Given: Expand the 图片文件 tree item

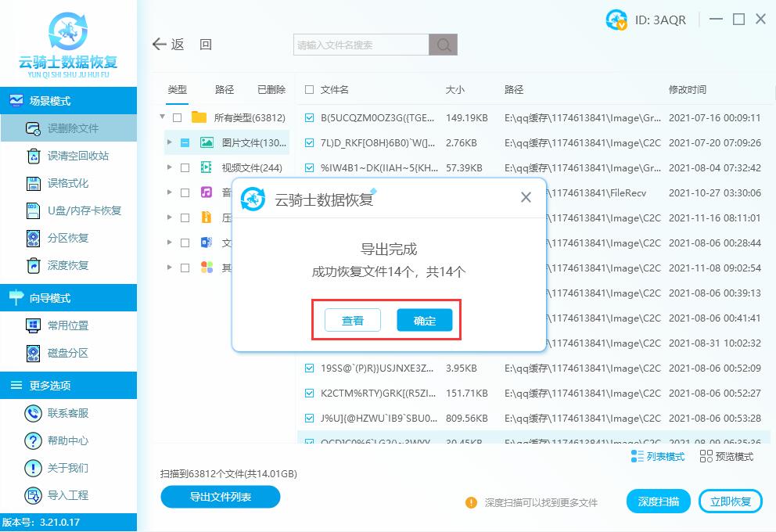Looking at the screenshot, I should (x=171, y=142).
